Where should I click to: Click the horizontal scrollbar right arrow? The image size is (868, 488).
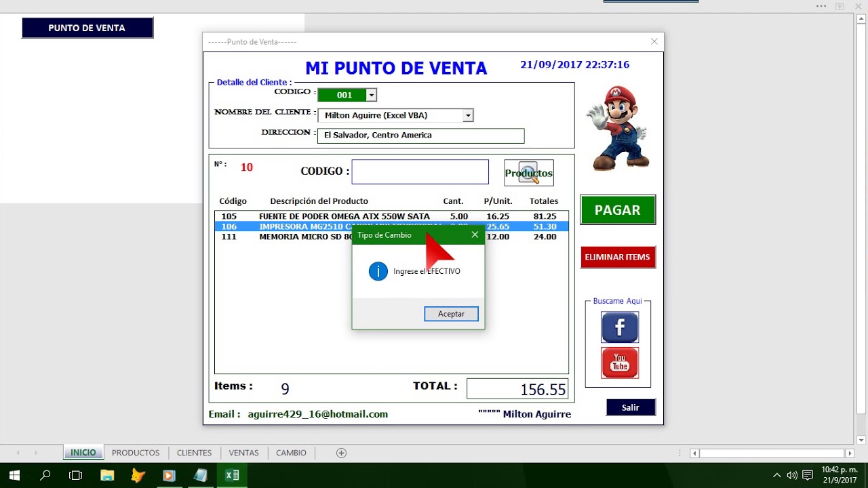click(x=850, y=453)
